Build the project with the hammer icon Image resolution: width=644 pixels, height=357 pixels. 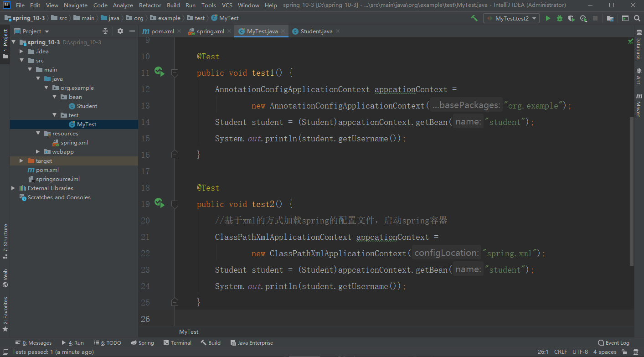[474, 18]
